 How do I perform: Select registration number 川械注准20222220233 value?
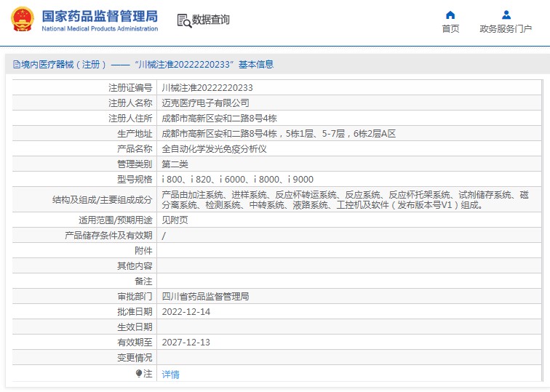[207, 88]
